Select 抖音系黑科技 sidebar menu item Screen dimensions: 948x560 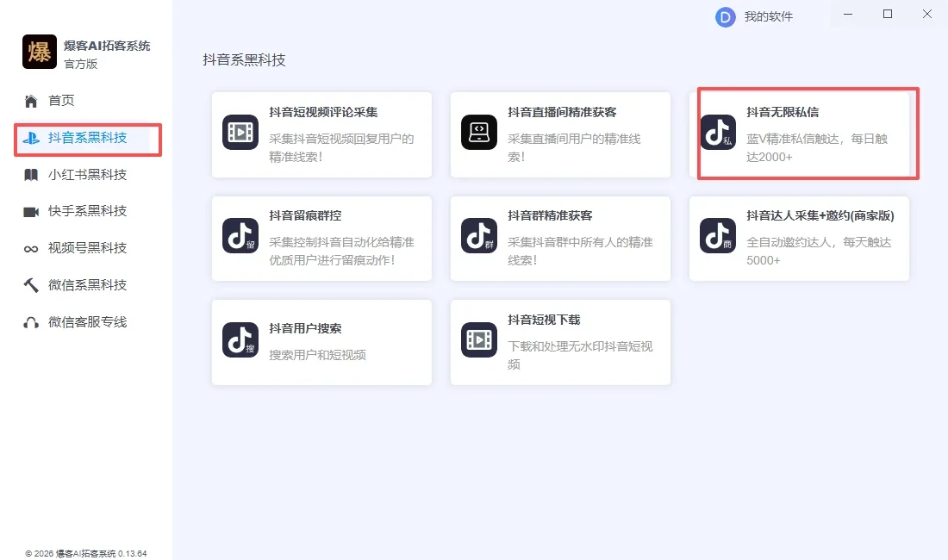coord(88,138)
